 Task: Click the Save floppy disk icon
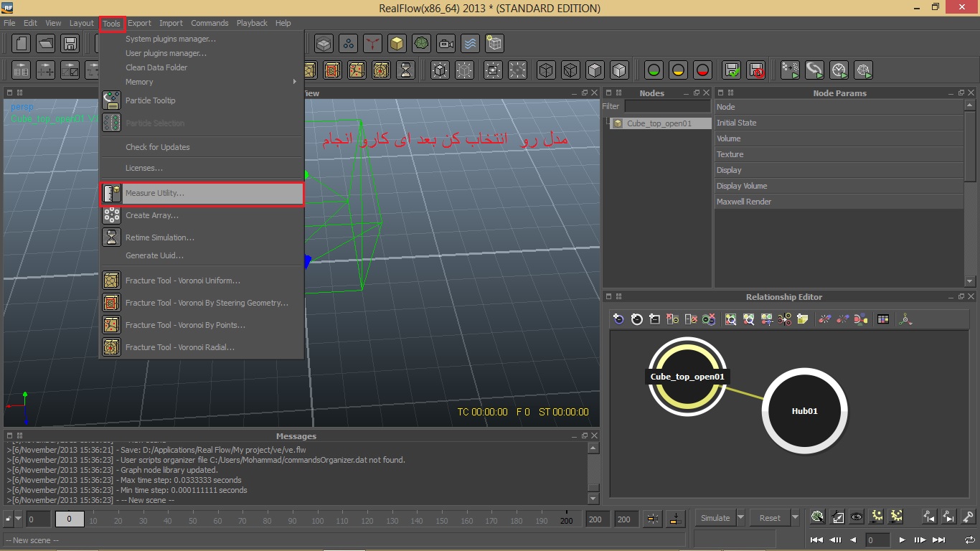[x=70, y=44]
